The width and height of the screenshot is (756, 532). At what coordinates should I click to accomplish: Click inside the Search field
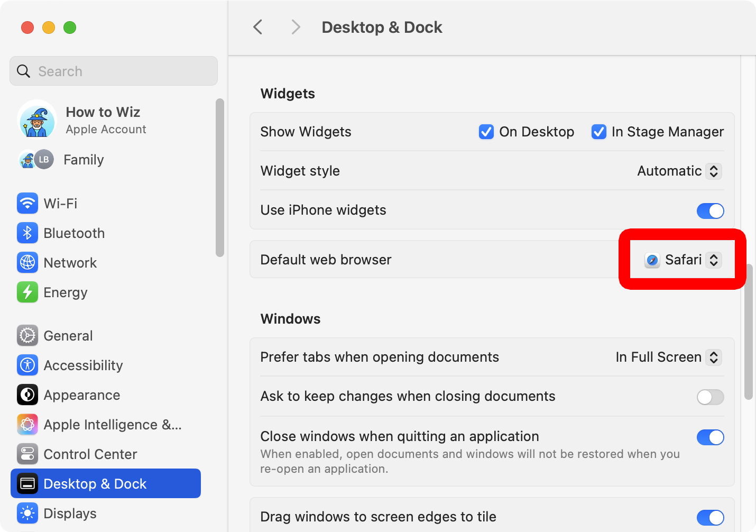click(x=113, y=71)
